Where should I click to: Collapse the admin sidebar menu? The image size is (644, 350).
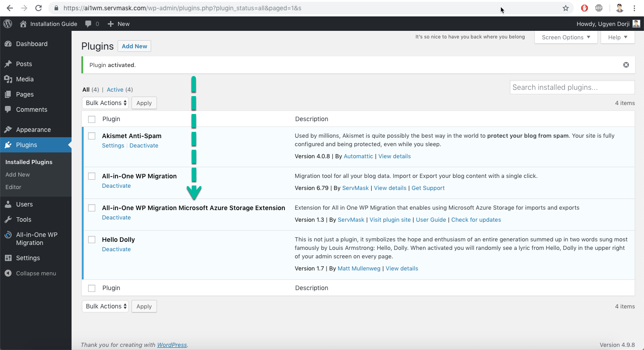tap(36, 273)
